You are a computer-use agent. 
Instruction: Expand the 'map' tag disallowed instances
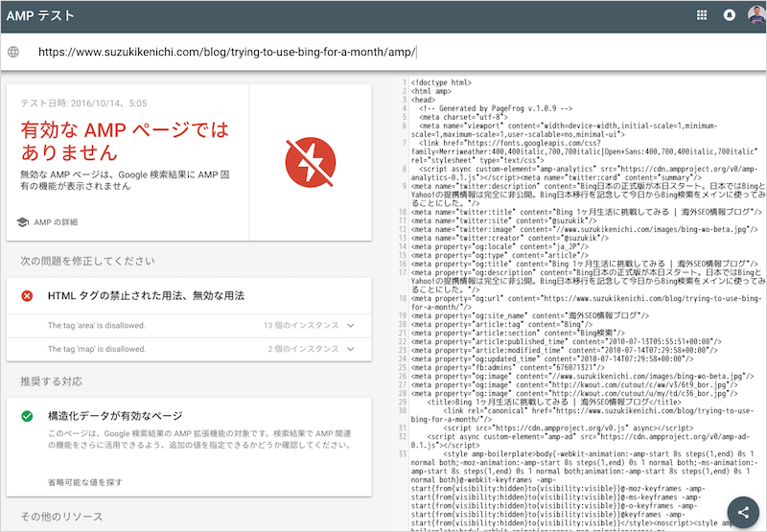(x=351, y=349)
